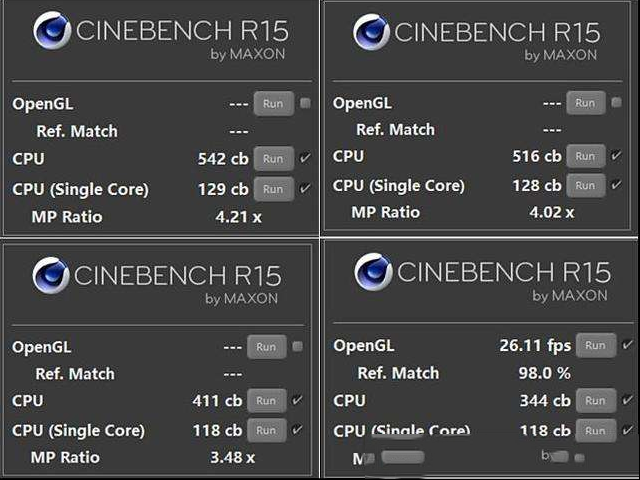The height and width of the screenshot is (480, 640).
Task: Run OpenGL test in the 516 cb panel
Action: pos(586,103)
